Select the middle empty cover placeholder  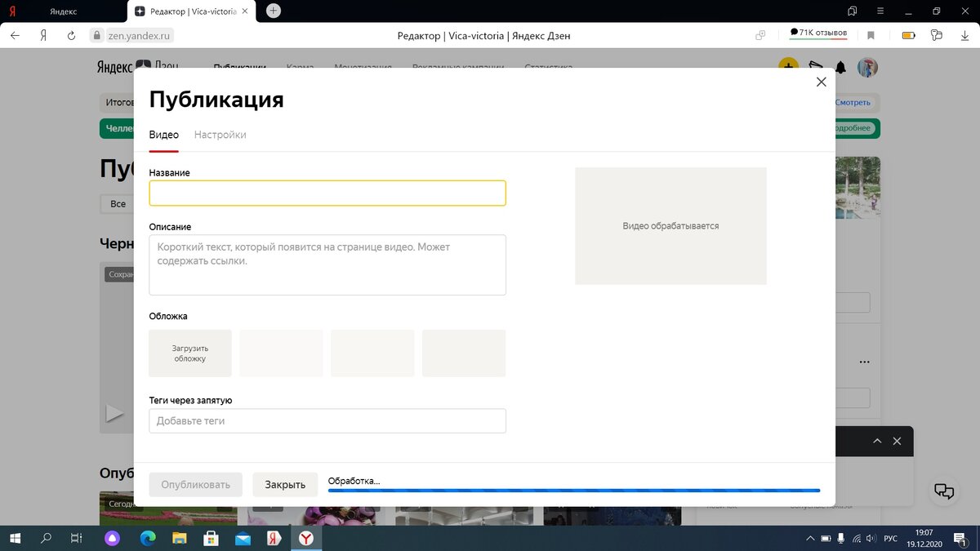click(x=372, y=353)
